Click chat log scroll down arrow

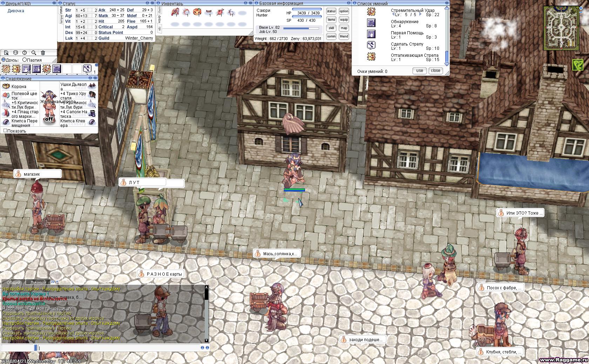[206, 341]
